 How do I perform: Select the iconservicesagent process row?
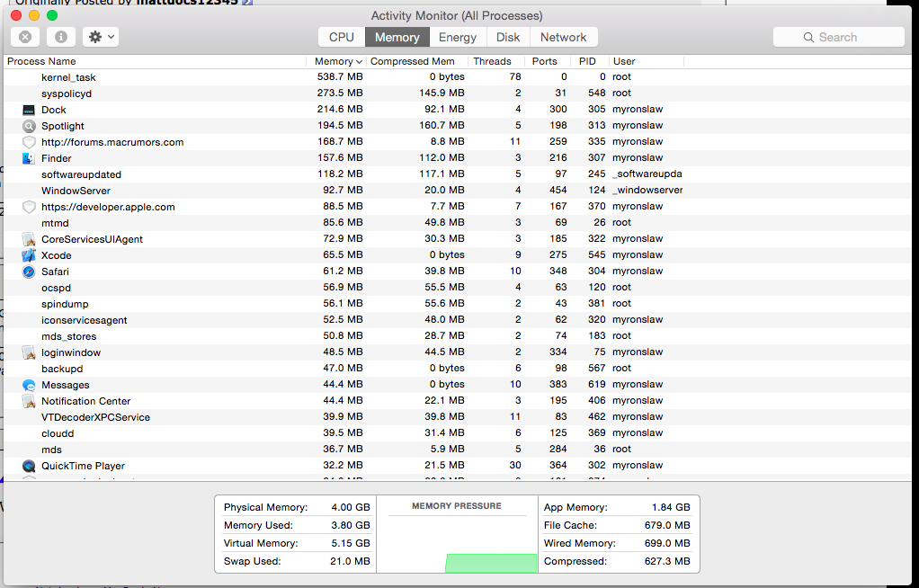click(x=457, y=320)
